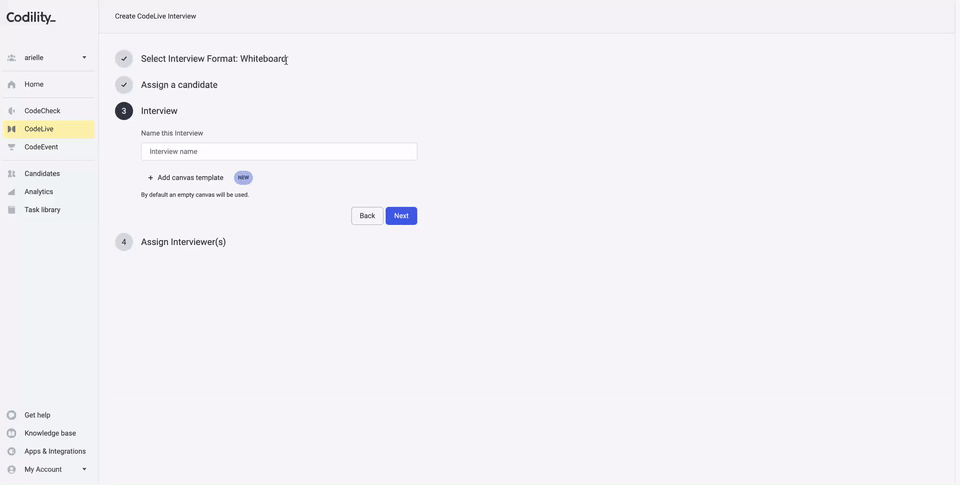Click the Apps & Integrations icon
Image resolution: width=960 pixels, height=485 pixels.
pyautogui.click(x=12, y=451)
